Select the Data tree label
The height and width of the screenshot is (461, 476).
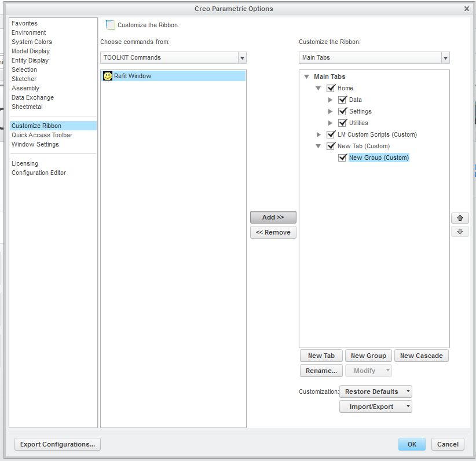(355, 100)
